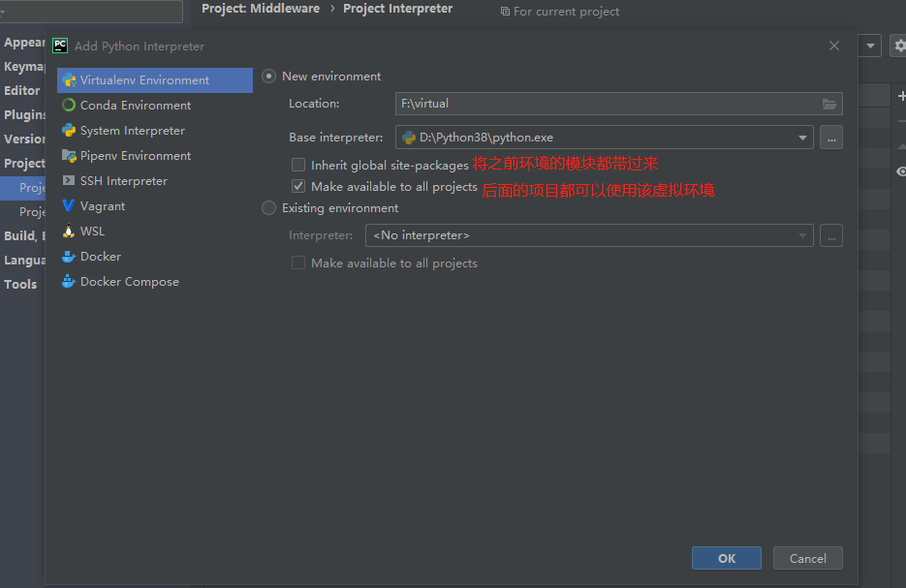Screen dimensions: 906x588
Task: Click PyCharm logo in dialog title
Action: [x=60, y=46]
